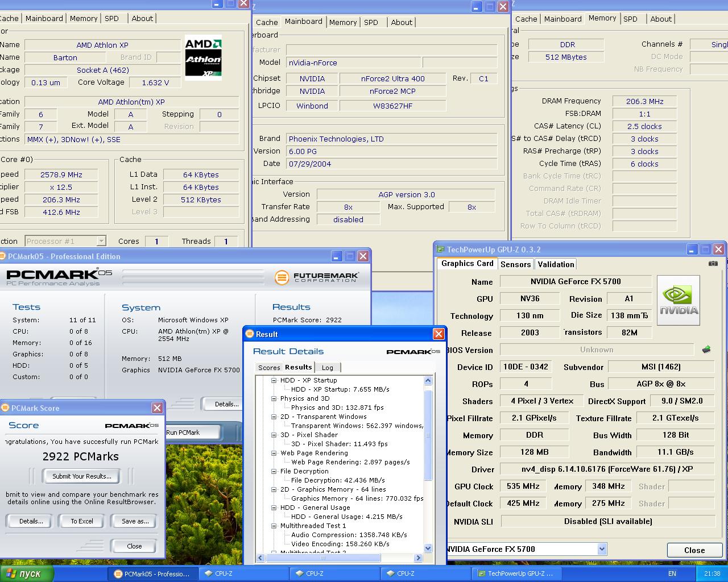This screenshot has width=728, height=582.
Task: Click the Close button in GPU-Z
Action: (694, 550)
